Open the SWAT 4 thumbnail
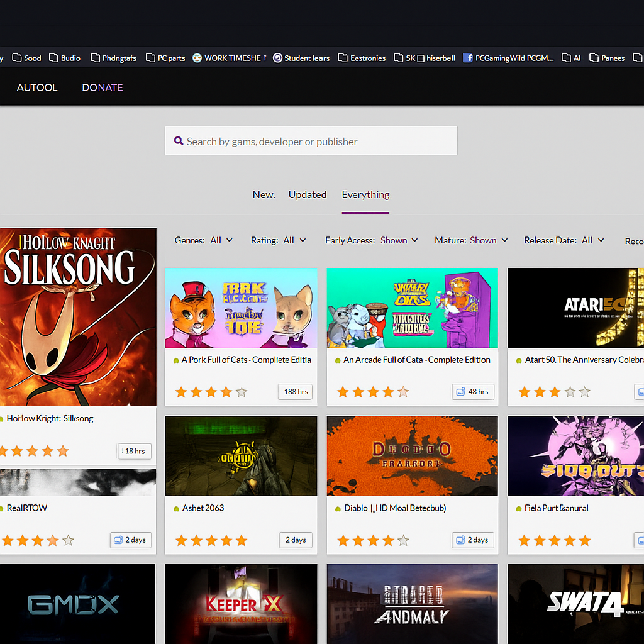 coord(576,604)
